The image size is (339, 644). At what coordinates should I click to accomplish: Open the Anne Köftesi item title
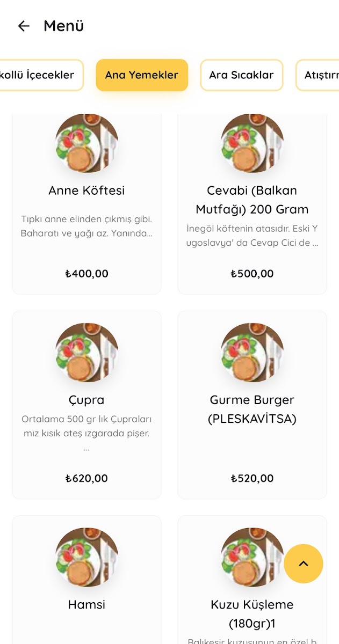click(86, 191)
